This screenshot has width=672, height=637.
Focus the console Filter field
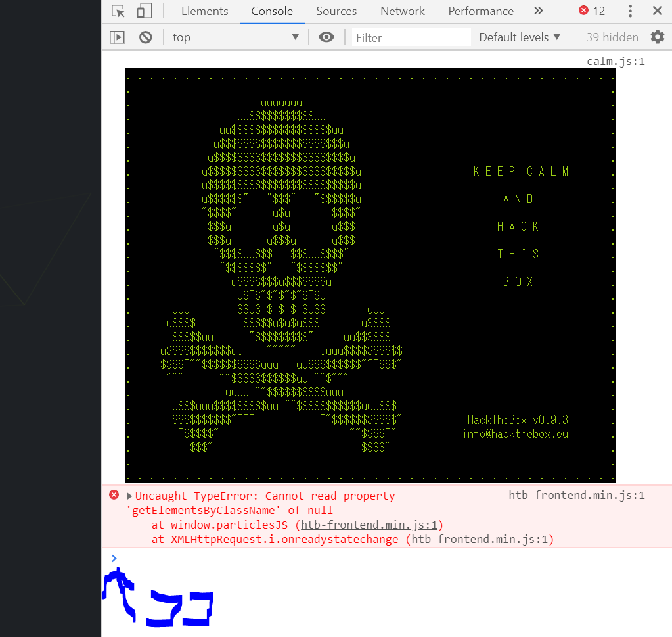411,37
